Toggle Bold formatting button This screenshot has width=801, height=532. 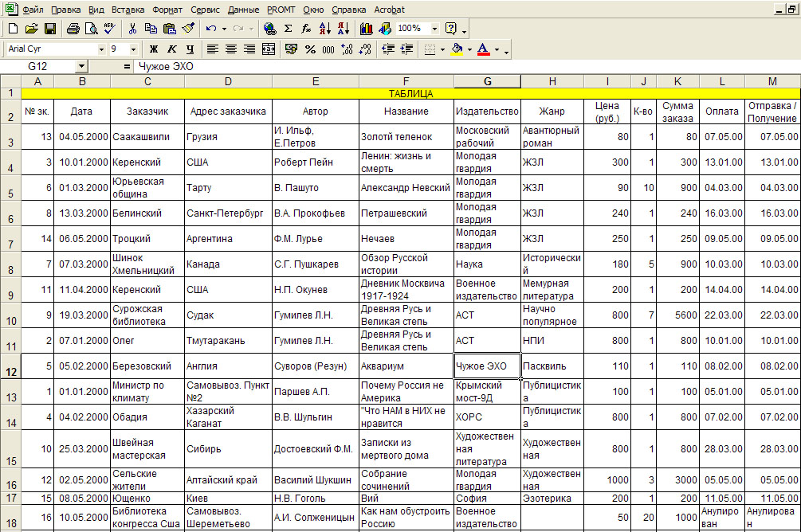tap(153, 49)
